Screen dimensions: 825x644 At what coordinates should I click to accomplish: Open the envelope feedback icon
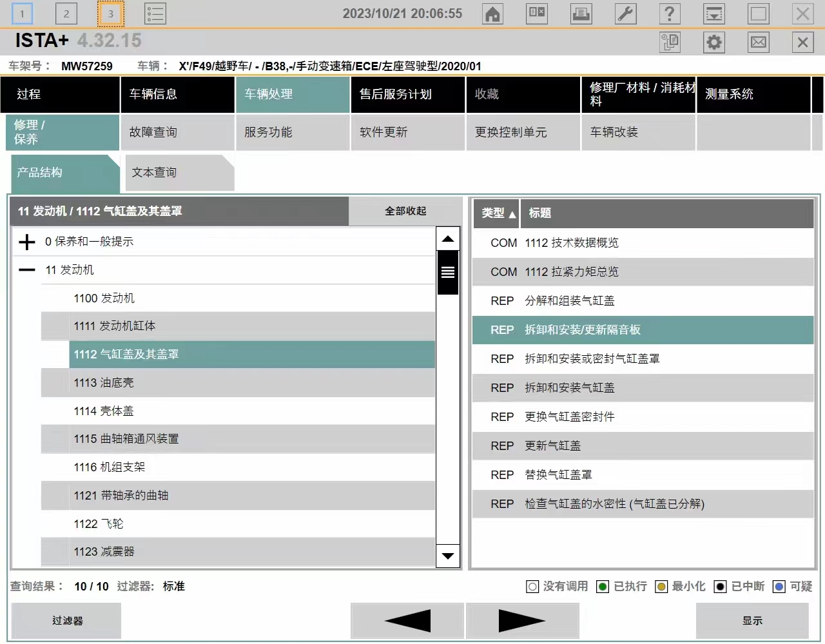[x=759, y=43]
